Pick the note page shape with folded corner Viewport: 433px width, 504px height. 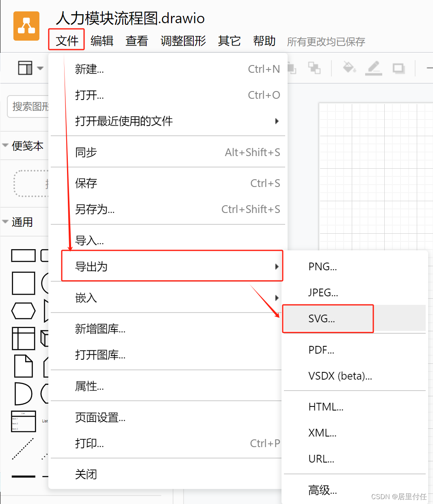coord(24,366)
